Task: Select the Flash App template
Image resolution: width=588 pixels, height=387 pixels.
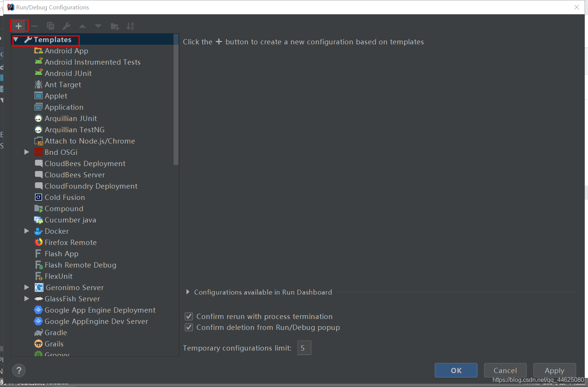Action: coord(62,254)
